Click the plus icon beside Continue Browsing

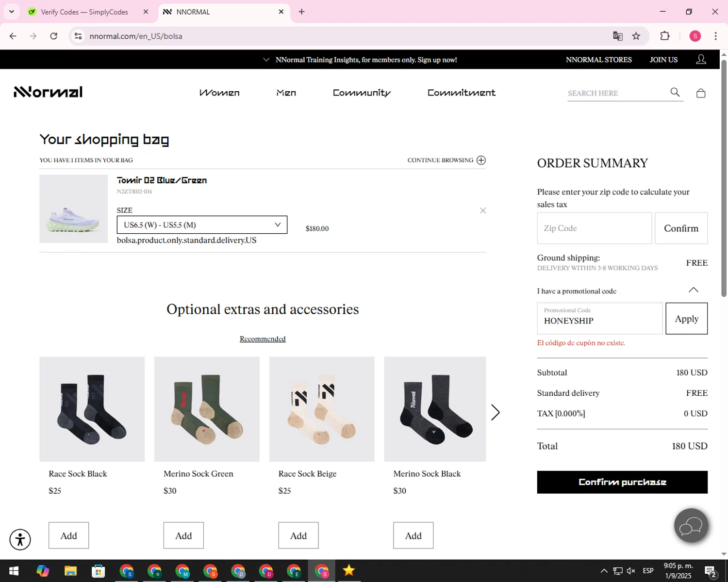click(481, 160)
